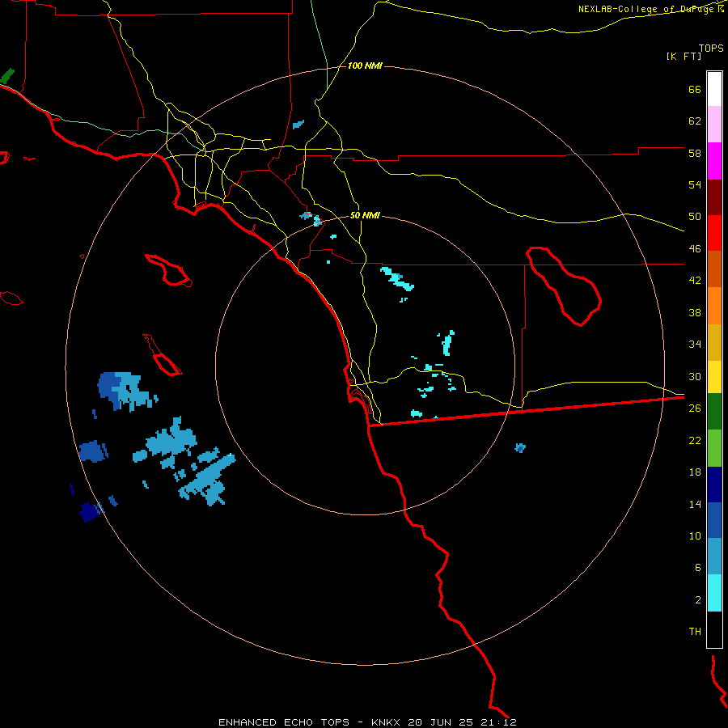Pick the navy blue legend swatch
Image resolution: width=728 pixels, height=728 pixels.
tap(714, 485)
